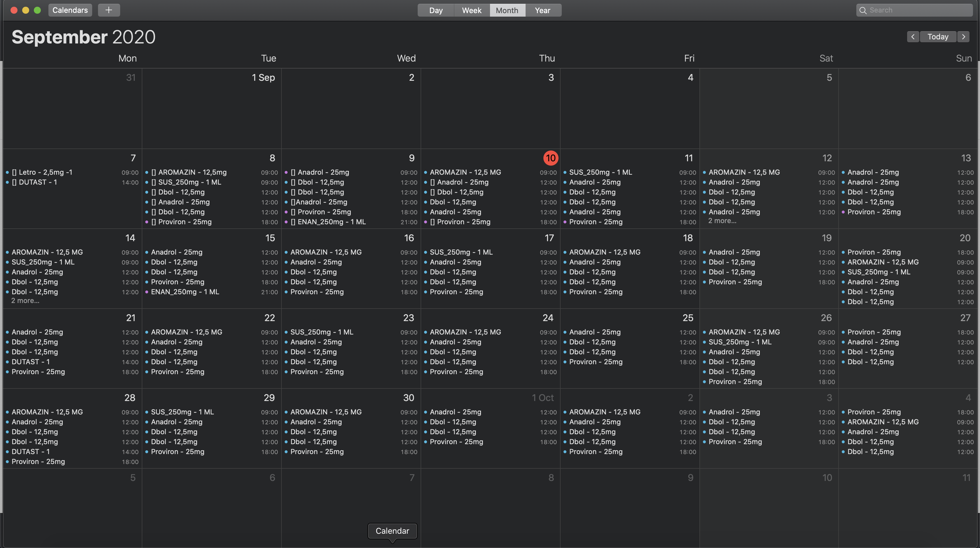
Task: Switch to Day view
Action: pos(435,10)
